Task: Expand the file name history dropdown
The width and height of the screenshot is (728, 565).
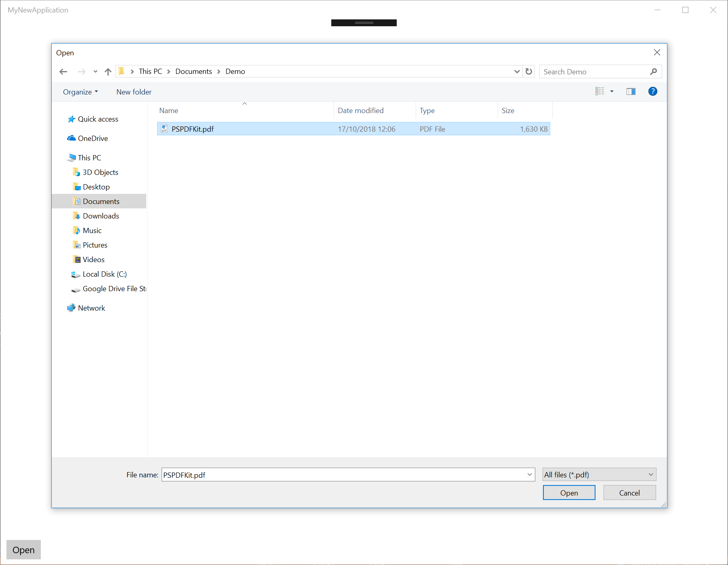Action: [529, 475]
